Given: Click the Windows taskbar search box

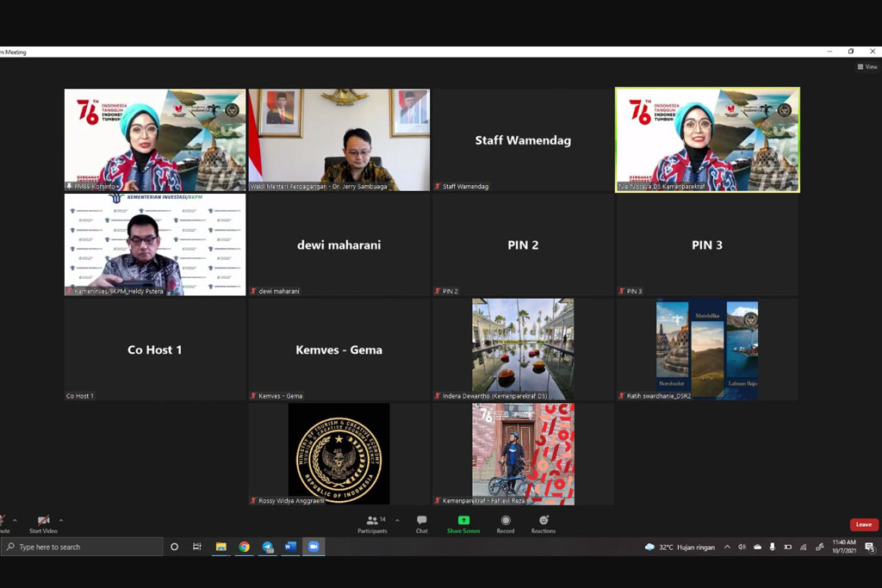Looking at the screenshot, I should (x=82, y=547).
